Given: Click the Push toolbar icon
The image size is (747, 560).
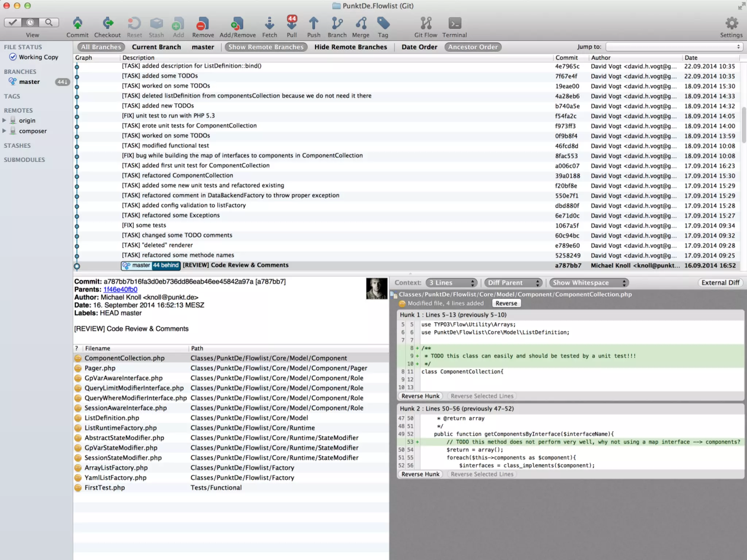Looking at the screenshot, I should [313, 24].
